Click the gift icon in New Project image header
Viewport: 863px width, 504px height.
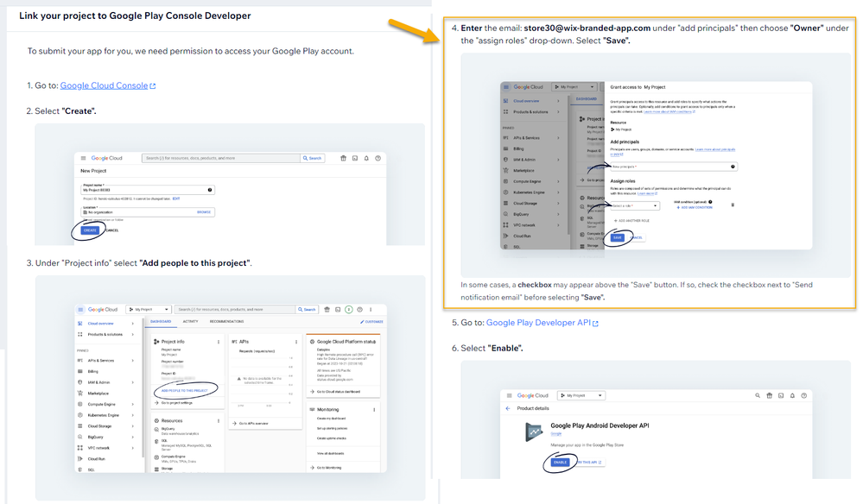click(344, 158)
